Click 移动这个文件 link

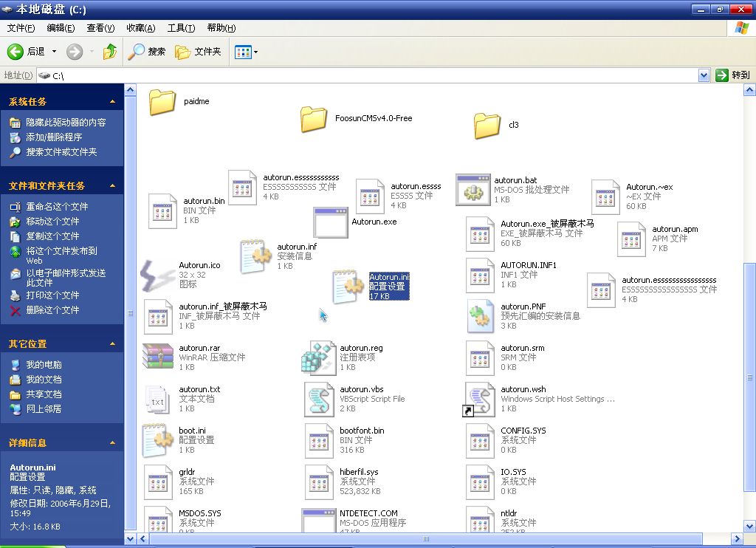coord(52,222)
